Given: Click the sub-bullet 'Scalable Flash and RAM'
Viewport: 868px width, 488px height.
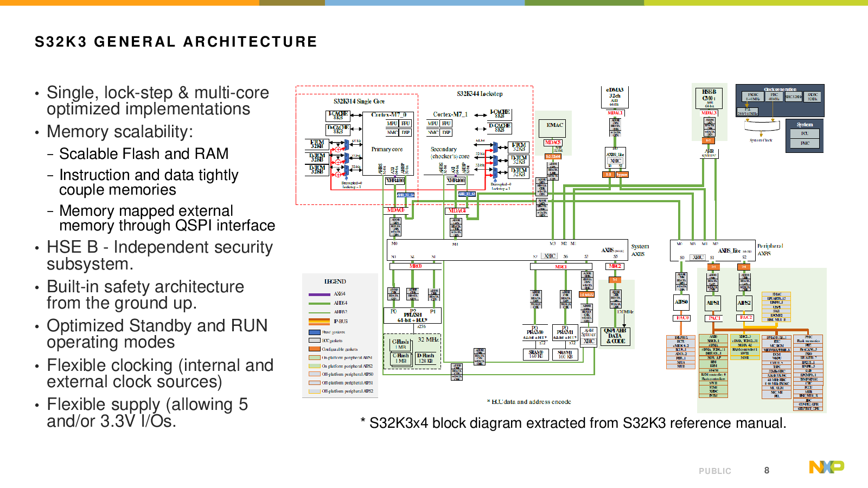Looking at the screenshot, I should 144,154.
